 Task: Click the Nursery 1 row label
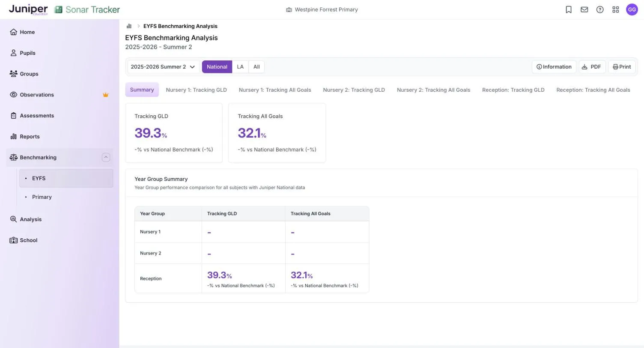pos(150,232)
